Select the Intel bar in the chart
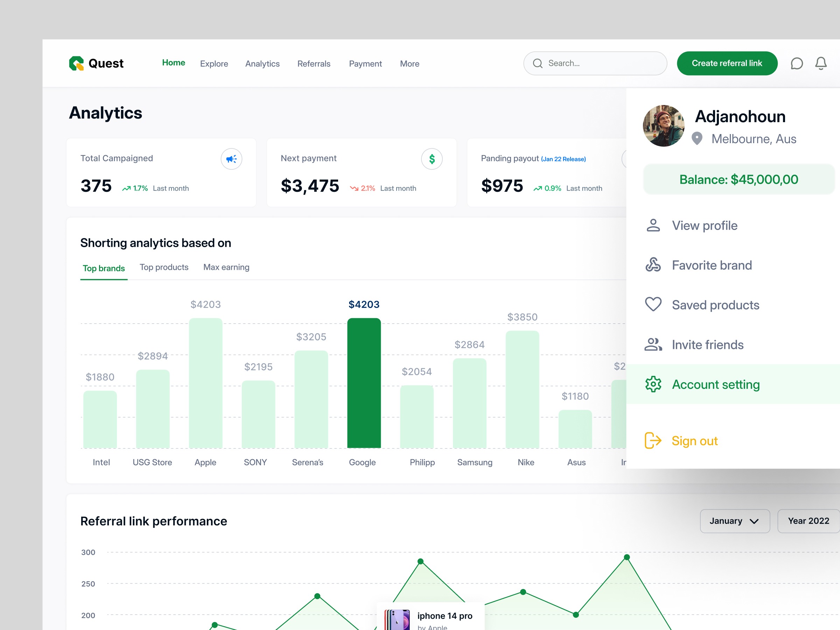The image size is (840, 630). pyautogui.click(x=100, y=419)
